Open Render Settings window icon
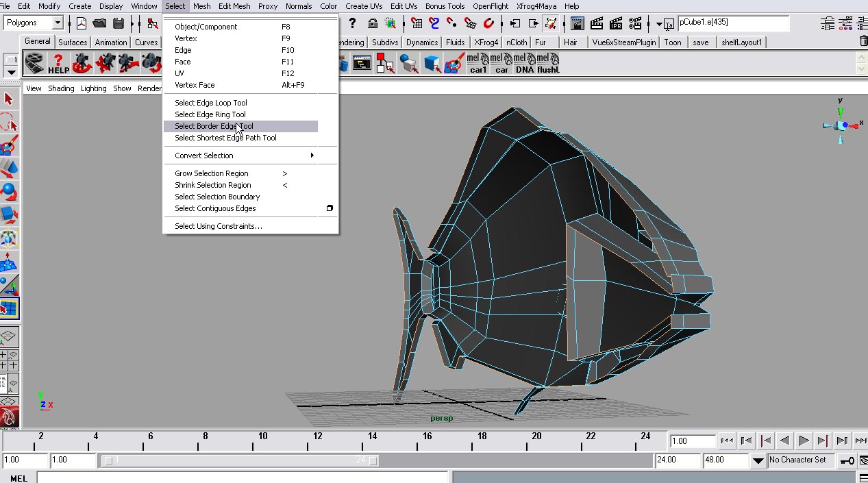 pos(636,23)
